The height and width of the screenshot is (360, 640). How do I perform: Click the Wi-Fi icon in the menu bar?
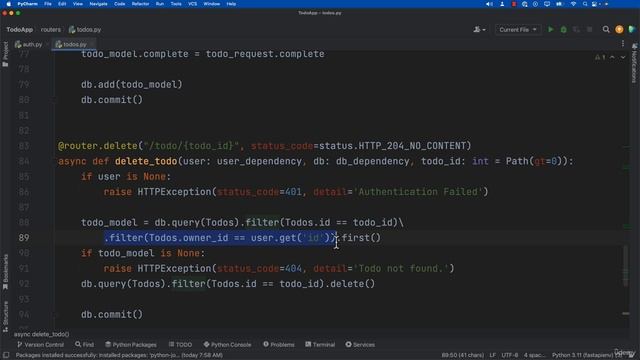(573, 4)
